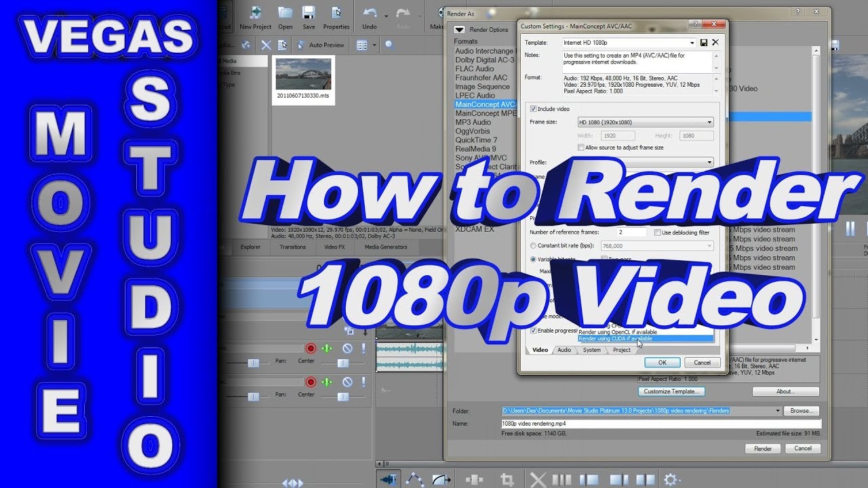Click the Undo arrow icon
868x488 pixels.
tap(370, 12)
